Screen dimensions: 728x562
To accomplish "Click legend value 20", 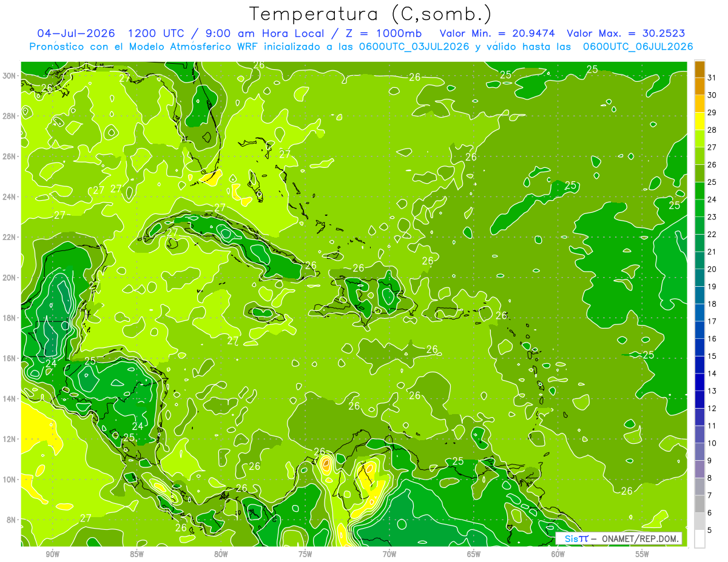I will click(x=712, y=269).
